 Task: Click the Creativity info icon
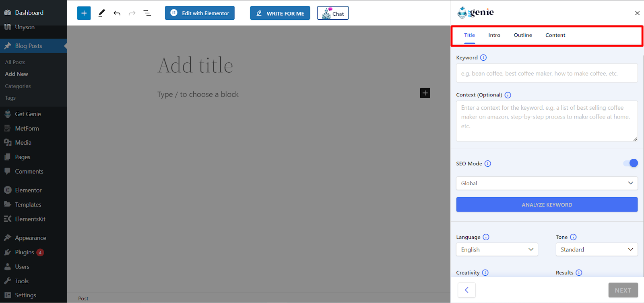point(485,272)
